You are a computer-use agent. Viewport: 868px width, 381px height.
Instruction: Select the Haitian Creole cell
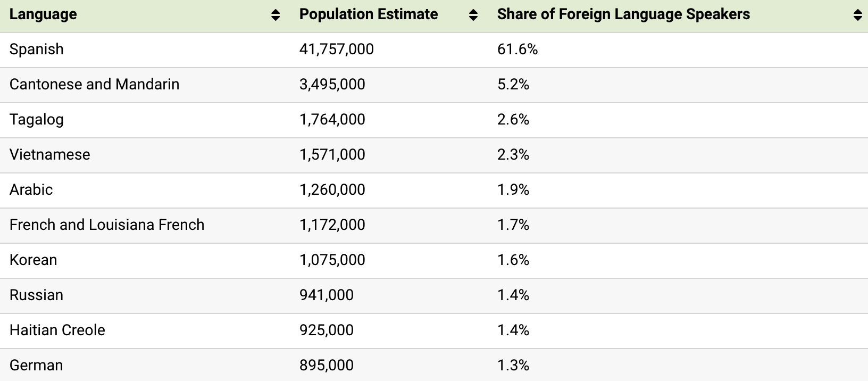click(57, 330)
